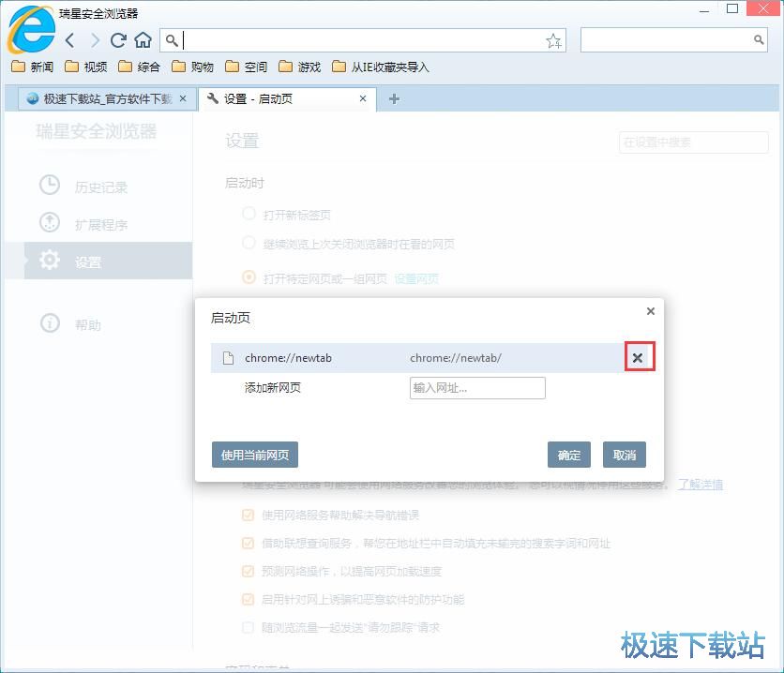The image size is (784, 673).
Task: Toggle 使用网络服务帮助解决导航错误 checkbox
Action: point(248,515)
